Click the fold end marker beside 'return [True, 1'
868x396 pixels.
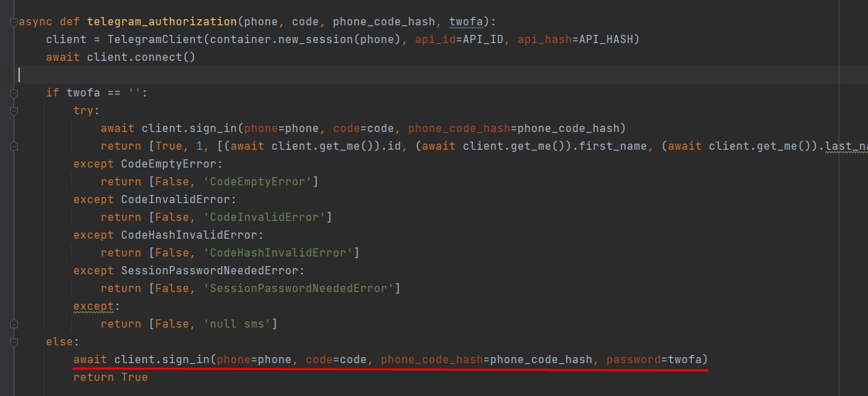[x=14, y=146]
